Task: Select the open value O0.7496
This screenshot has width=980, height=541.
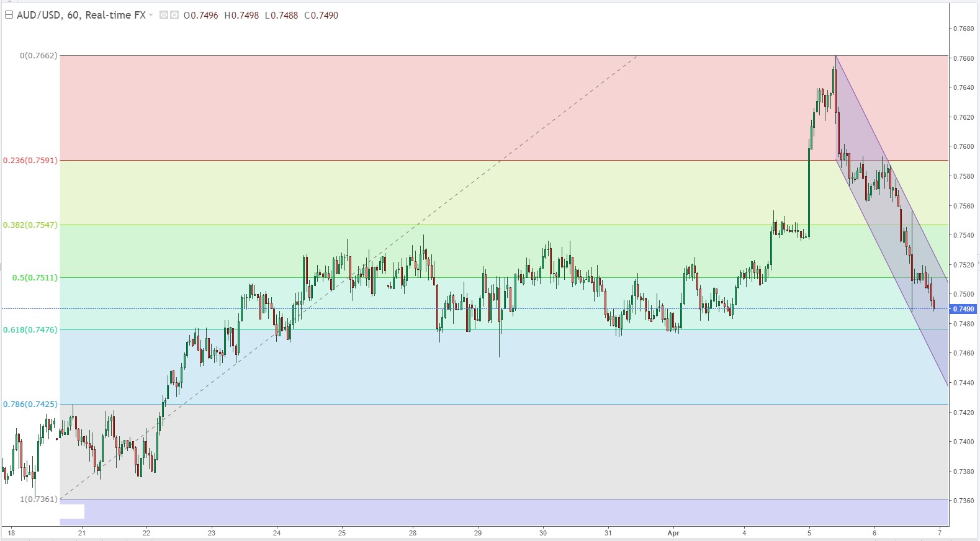Action: coord(201,15)
